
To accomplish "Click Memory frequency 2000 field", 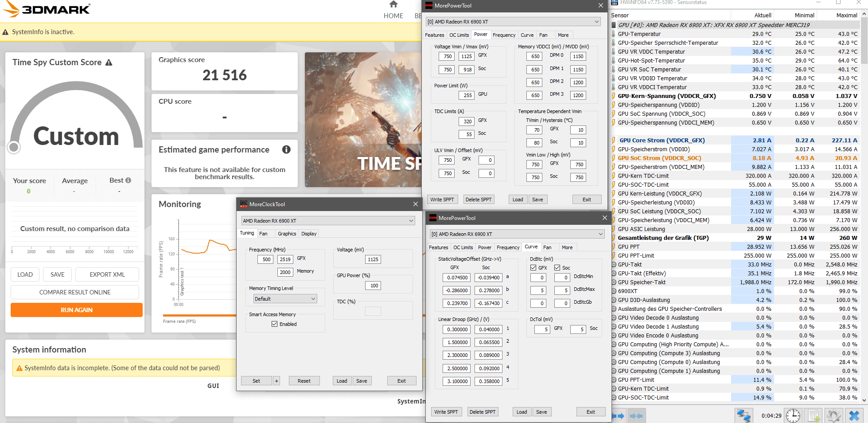I will tap(285, 272).
